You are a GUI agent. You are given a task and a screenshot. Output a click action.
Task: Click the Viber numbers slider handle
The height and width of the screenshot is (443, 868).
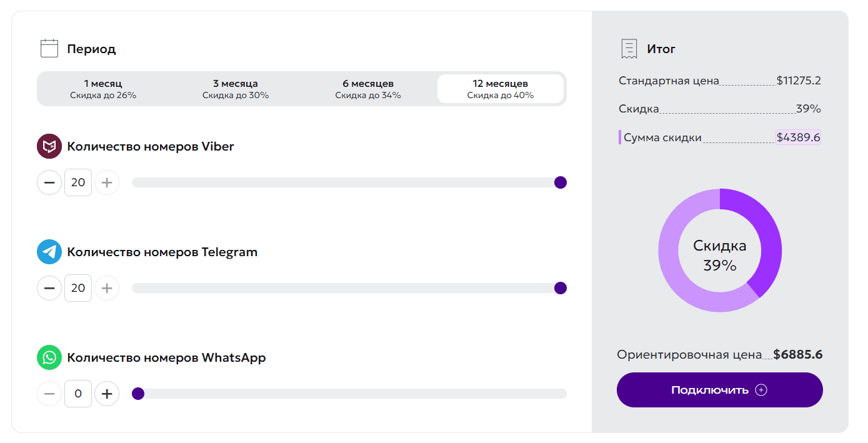[561, 182]
